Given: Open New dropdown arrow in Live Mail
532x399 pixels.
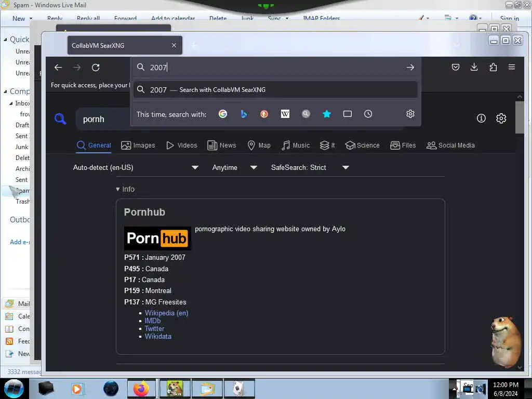Looking at the screenshot, I should tap(31, 18).
